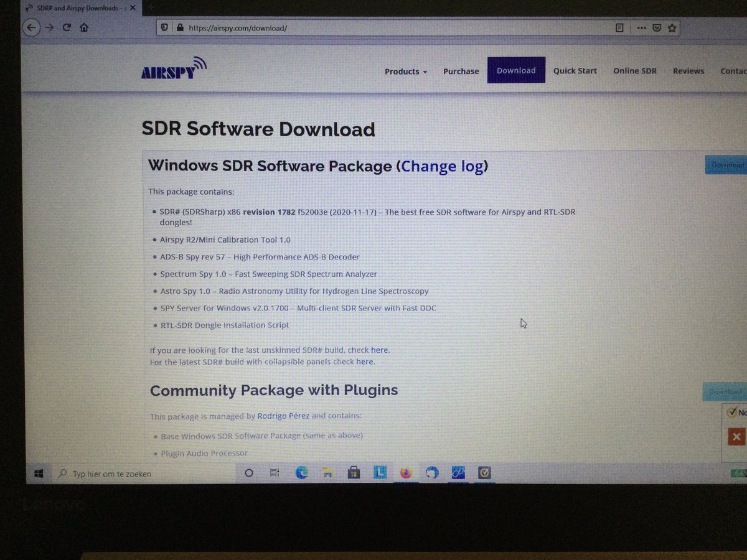Open the Rodrigo Pérez link

283,416
